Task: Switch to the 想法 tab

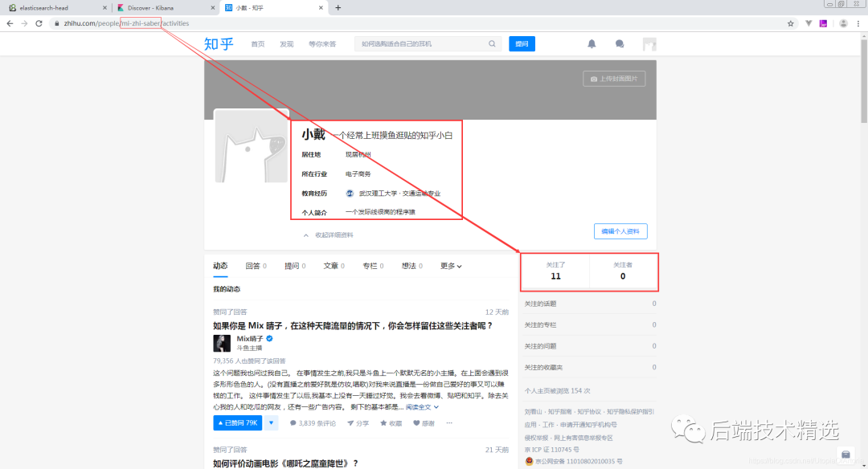Action: [x=411, y=266]
